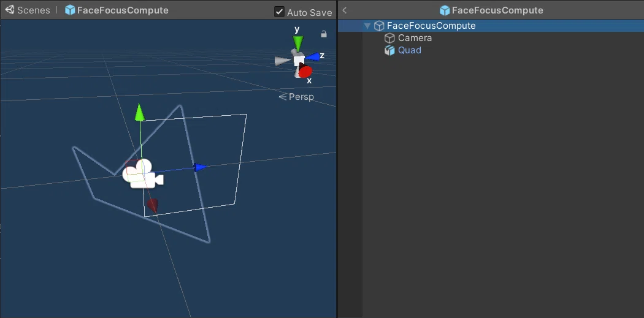Click the Unity icon beside Scenes

(10, 10)
